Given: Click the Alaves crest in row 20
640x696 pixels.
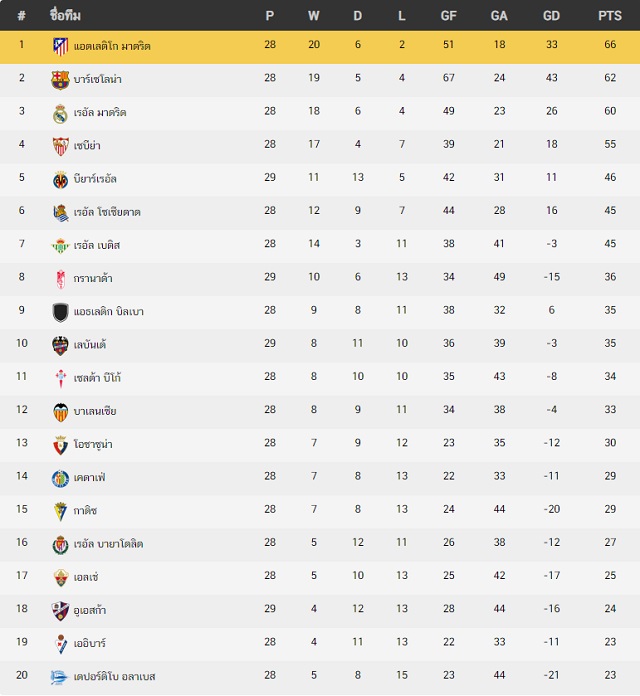Looking at the screenshot, I should pyautogui.click(x=59, y=677).
